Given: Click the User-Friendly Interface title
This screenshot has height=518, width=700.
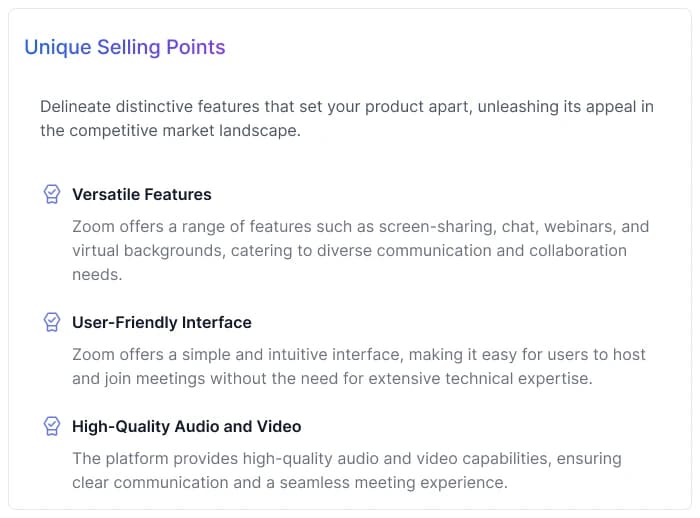Looking at the screenshot, I should (x=161, y=322).
